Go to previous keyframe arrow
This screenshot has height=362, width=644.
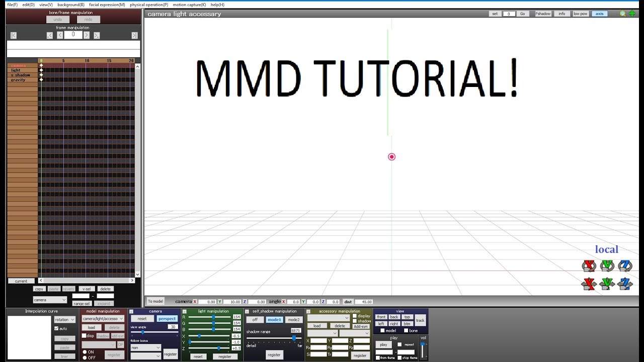point(50,35)
